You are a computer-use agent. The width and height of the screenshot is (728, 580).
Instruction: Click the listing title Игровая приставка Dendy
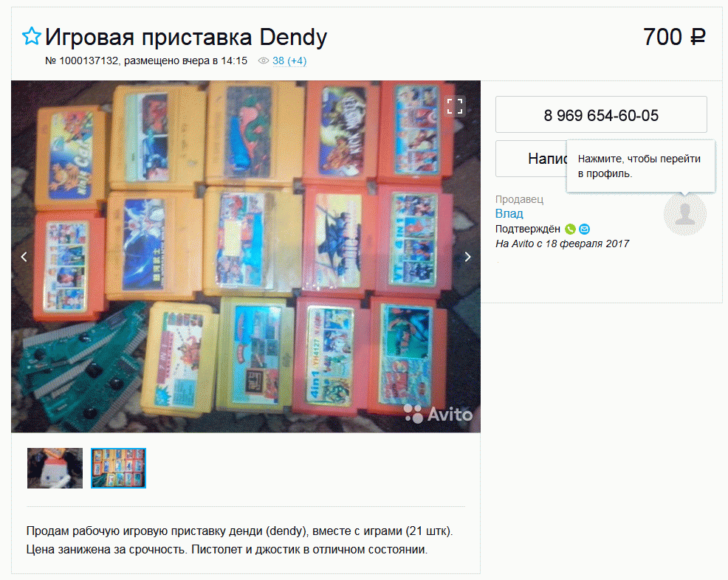186,37
